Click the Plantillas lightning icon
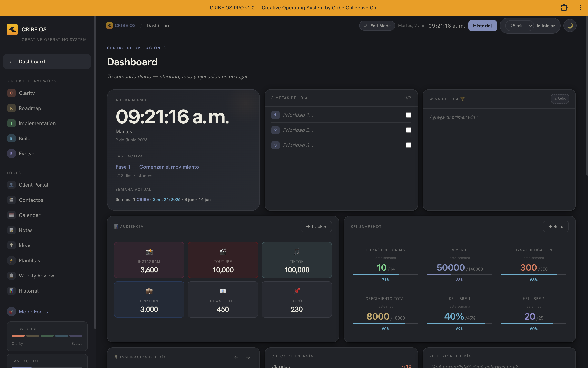This screenshot has width=588, height=368. tap(11, 260)
